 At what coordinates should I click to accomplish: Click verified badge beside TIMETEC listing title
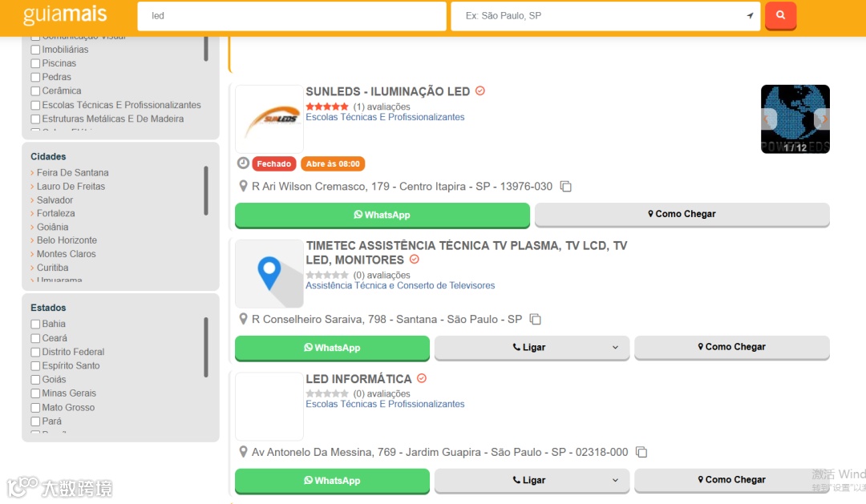[x=415, y=259]
